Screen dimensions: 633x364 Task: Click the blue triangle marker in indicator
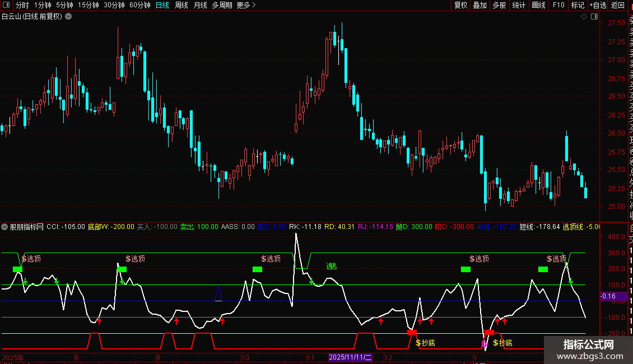click(x=219, y=293)
